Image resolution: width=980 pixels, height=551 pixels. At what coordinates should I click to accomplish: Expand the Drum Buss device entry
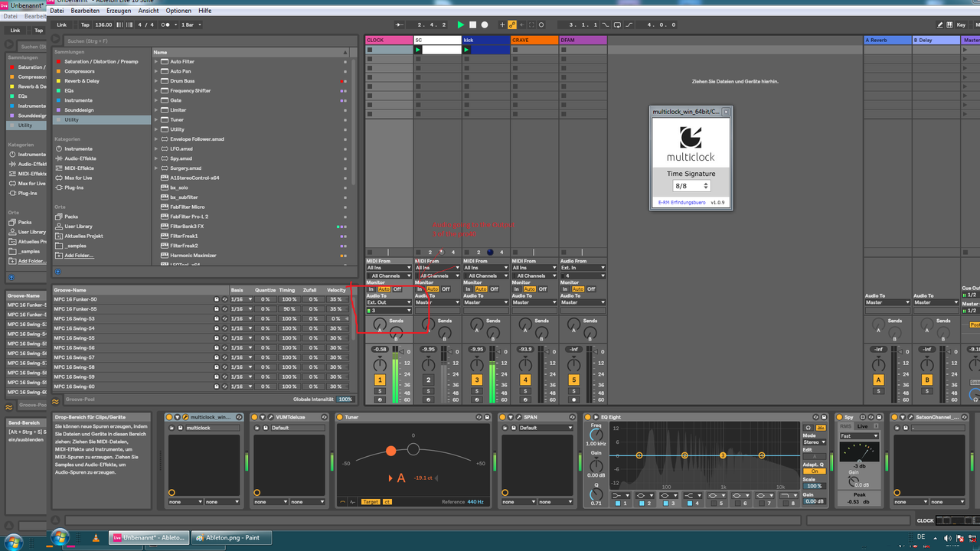156,80
